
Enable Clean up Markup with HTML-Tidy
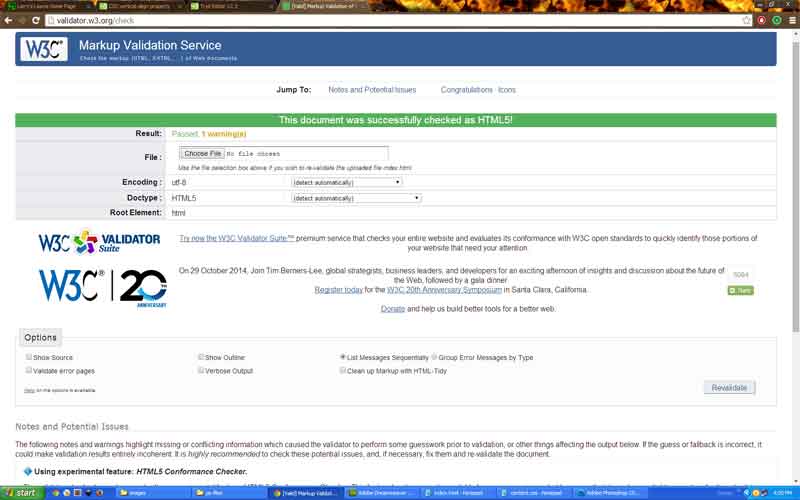pyautogui.click(x=342, y=370)
